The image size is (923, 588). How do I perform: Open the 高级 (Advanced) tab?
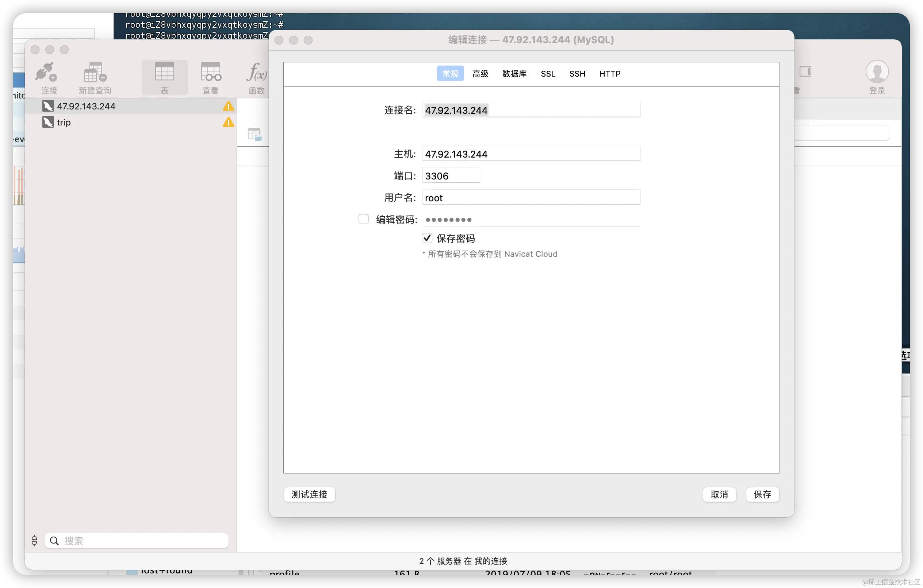480,74
